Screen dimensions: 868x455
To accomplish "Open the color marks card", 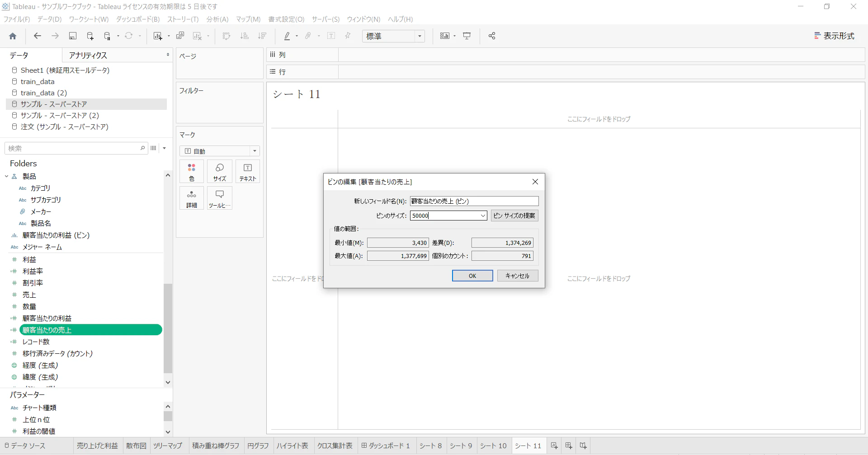I will 192,172.
